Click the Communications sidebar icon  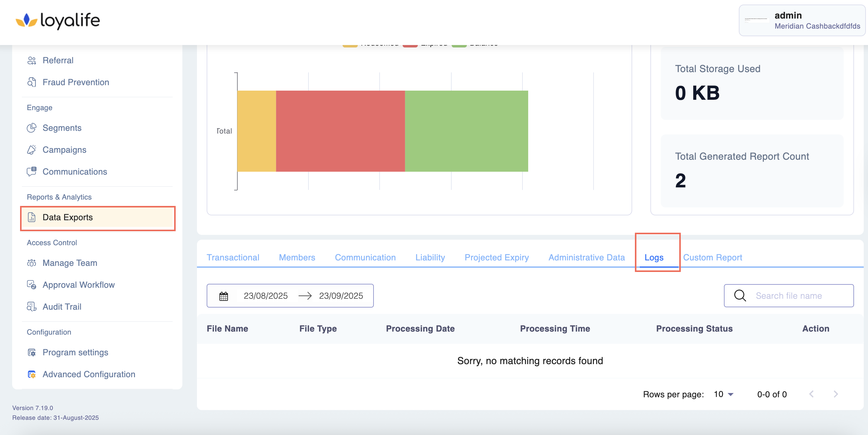(x=32, y=172)
